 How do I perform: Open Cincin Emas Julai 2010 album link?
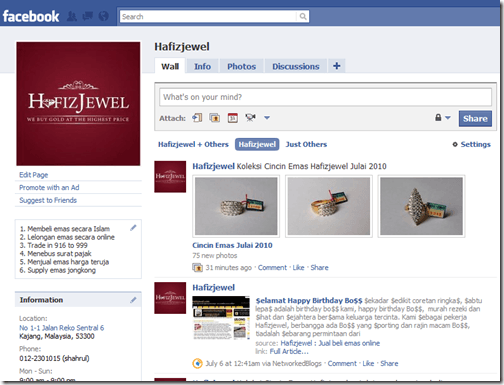(x=232, y=245)
